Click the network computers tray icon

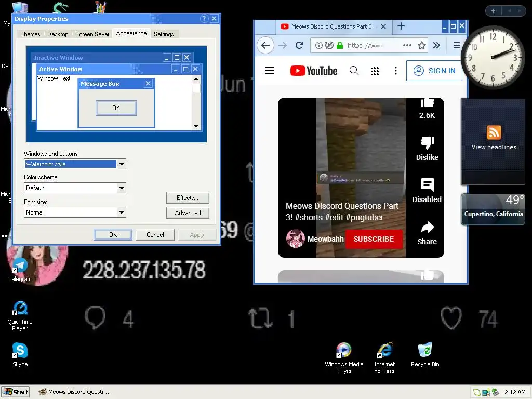coord(486,392)
